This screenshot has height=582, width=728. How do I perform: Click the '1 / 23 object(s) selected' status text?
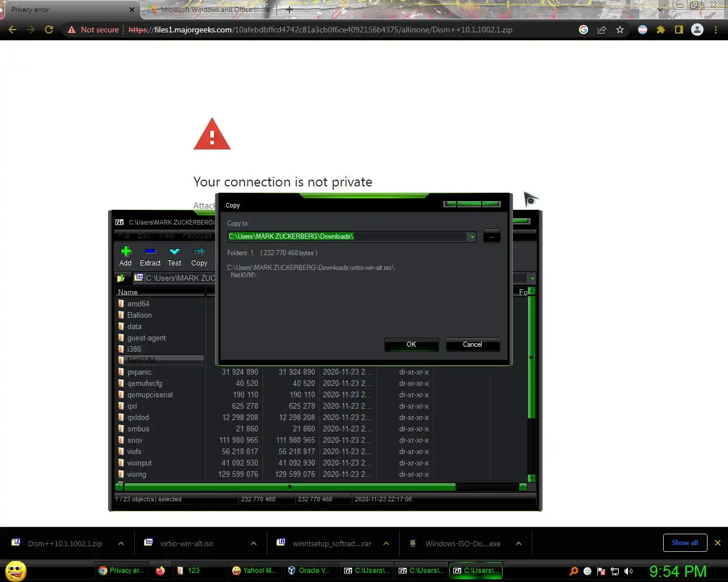click(x=148, y=499)
